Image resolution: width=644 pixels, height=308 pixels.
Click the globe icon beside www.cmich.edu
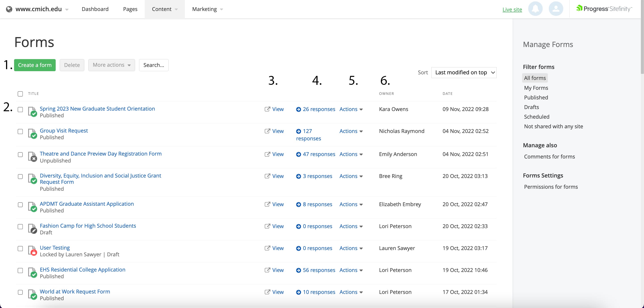click(x=9, y=9)
